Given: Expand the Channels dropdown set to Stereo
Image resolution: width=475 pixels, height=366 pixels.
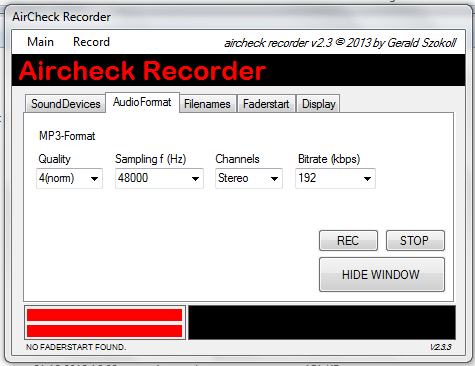Looking at the screenshot, I should [249, 178].
